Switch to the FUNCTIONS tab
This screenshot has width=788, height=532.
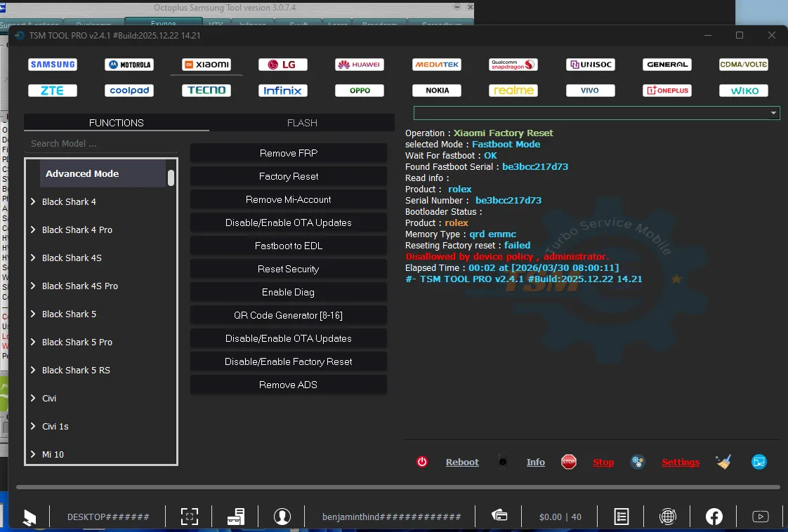(117, 123)
